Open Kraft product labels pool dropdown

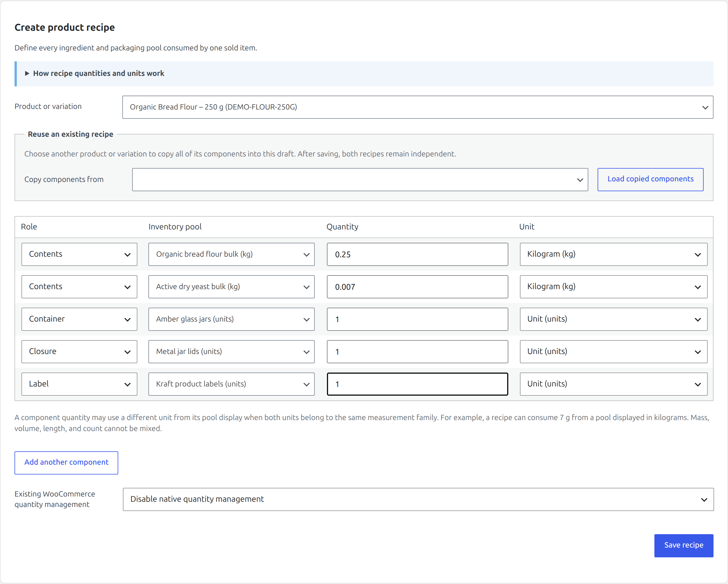tap(231, 384)
